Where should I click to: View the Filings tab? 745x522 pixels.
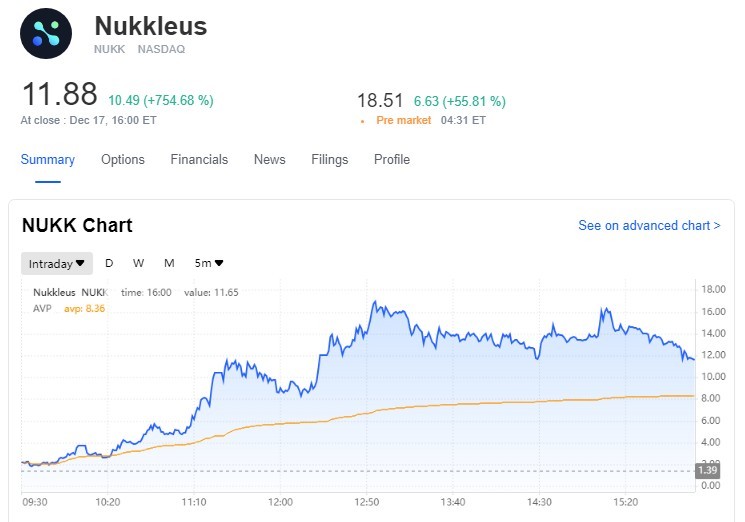point(330,160)
